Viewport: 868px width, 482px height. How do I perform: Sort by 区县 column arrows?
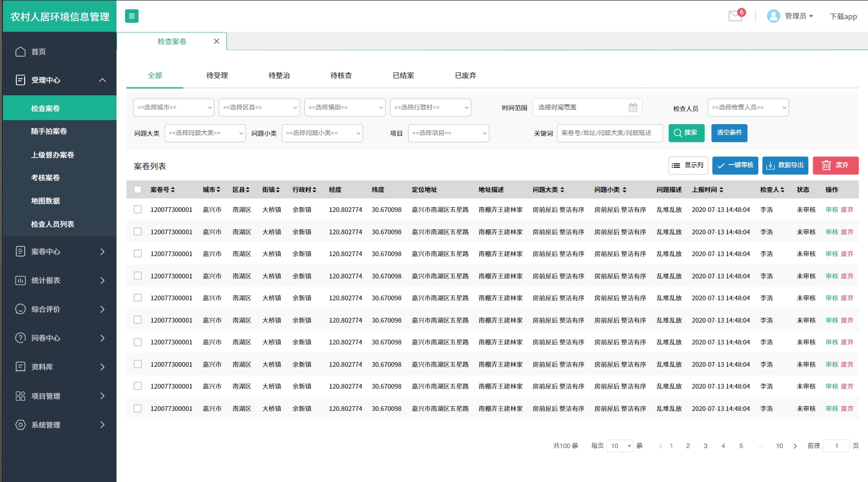[248, 190]
